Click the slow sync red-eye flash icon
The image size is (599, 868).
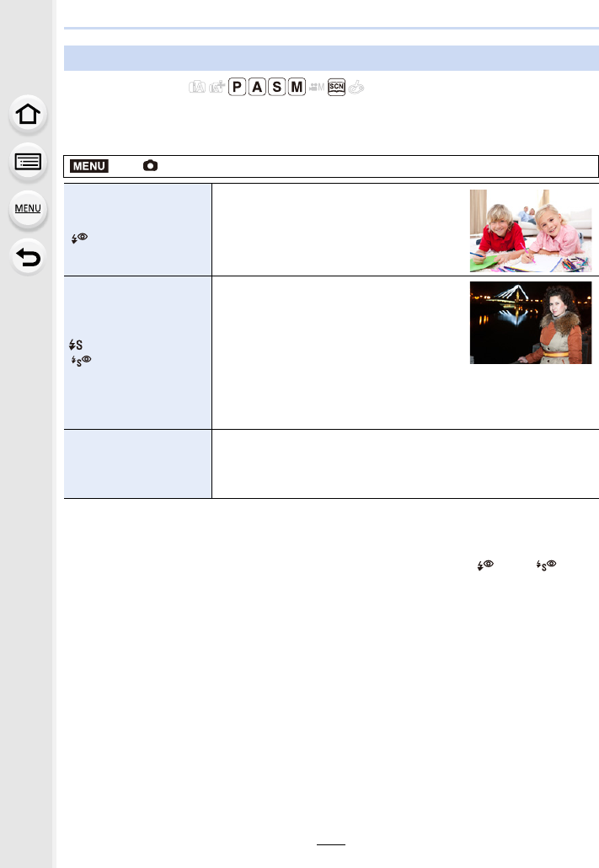click(82, 361)
